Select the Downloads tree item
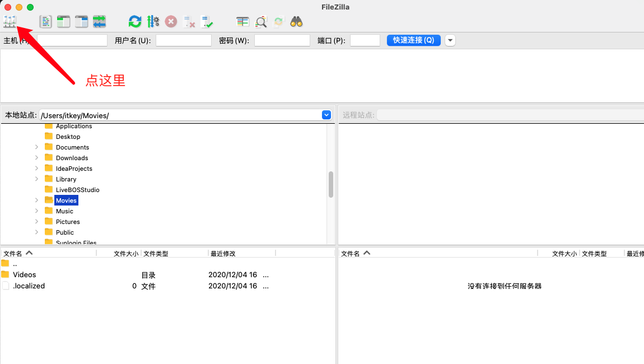The image size is (644, 364). (x=72, y=158)
